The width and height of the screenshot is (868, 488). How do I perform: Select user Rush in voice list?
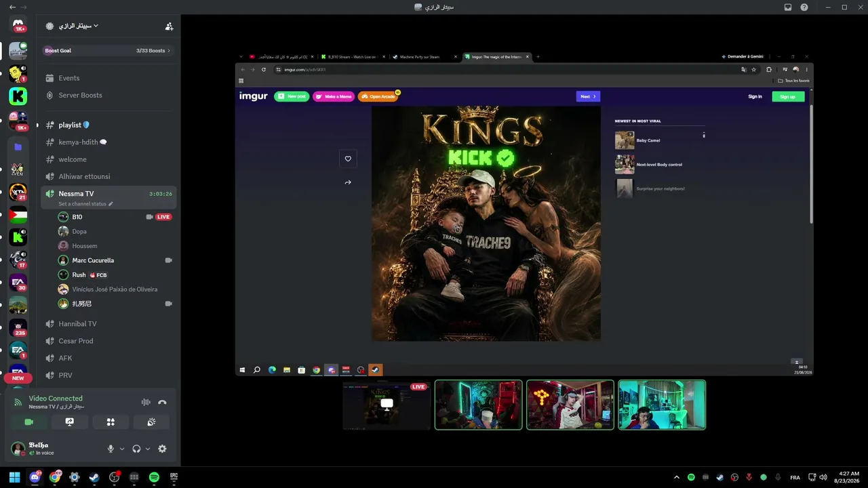114,275
